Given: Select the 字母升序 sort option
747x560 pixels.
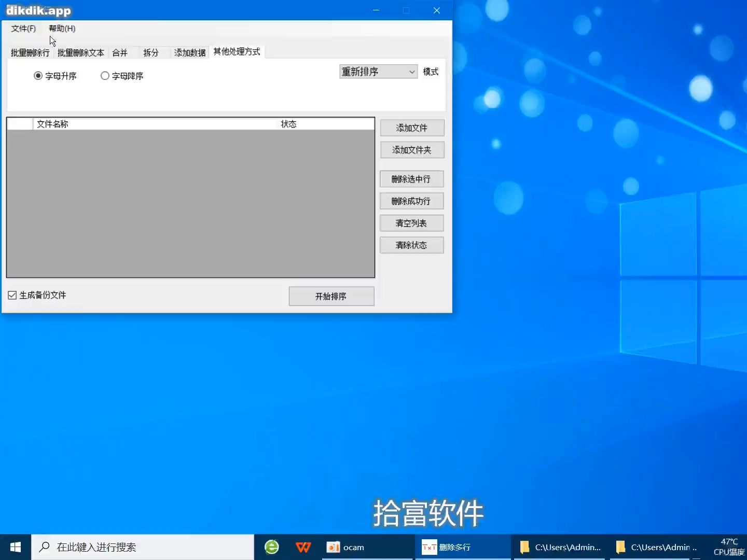Looking at the screenshot, I should [x=38, y=76].
